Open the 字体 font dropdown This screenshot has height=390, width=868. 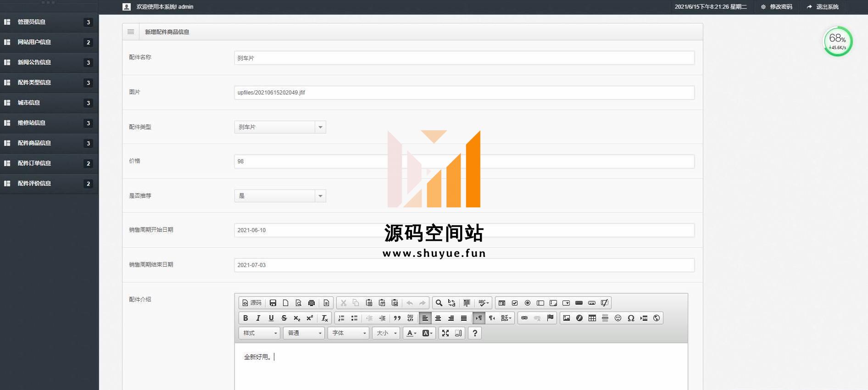click(348, 333)
